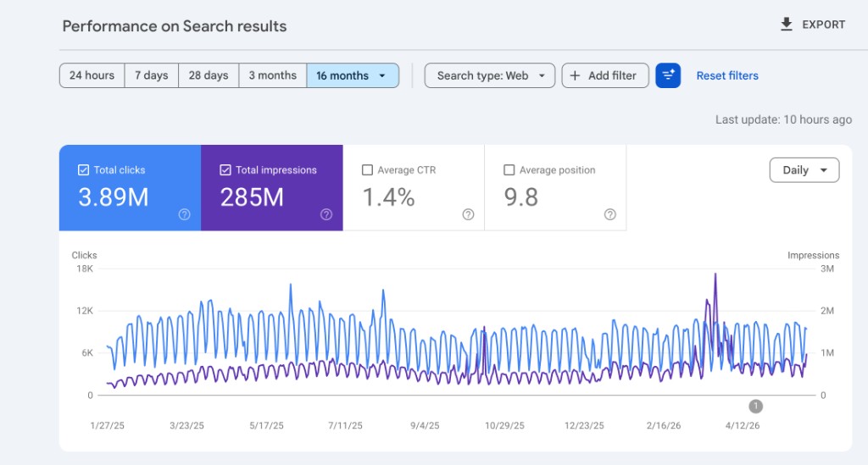Click the 12K clicks axis label
Image resolution: width=868 pixels, height=465 pixels.
(x=85, y=311)
